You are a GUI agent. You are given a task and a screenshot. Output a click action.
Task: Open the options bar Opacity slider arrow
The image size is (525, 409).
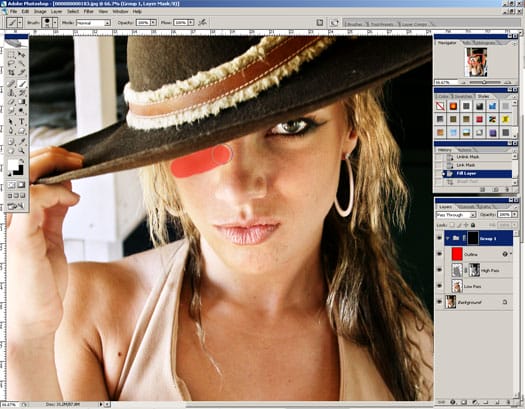pos(153,23)
